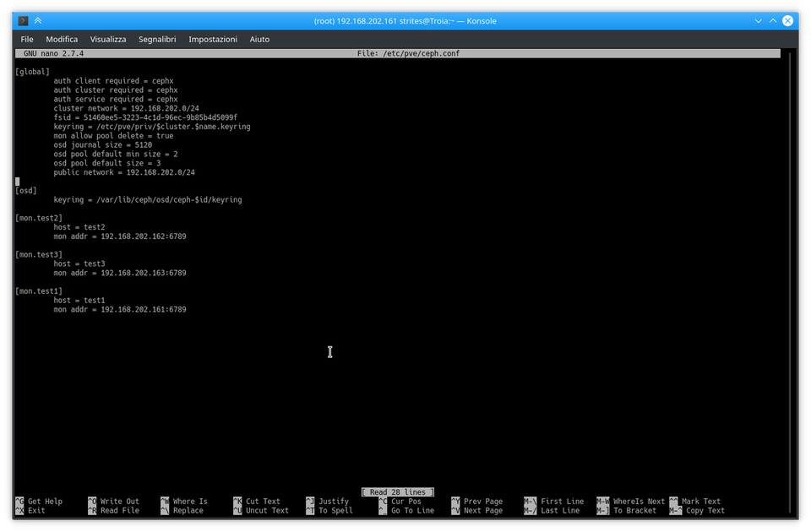811x532 pixels.
Task: Toggle the keep-above-others window icon
Action: click(38, 20)
